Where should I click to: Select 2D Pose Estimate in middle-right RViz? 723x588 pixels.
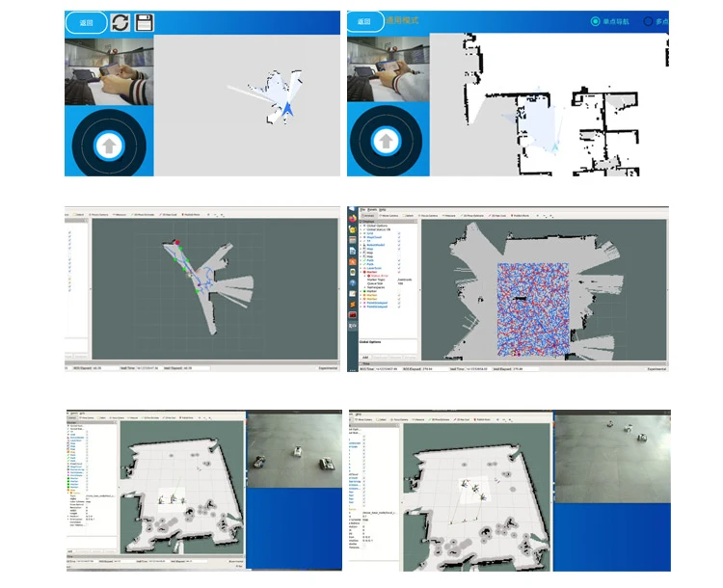point(472,215)
